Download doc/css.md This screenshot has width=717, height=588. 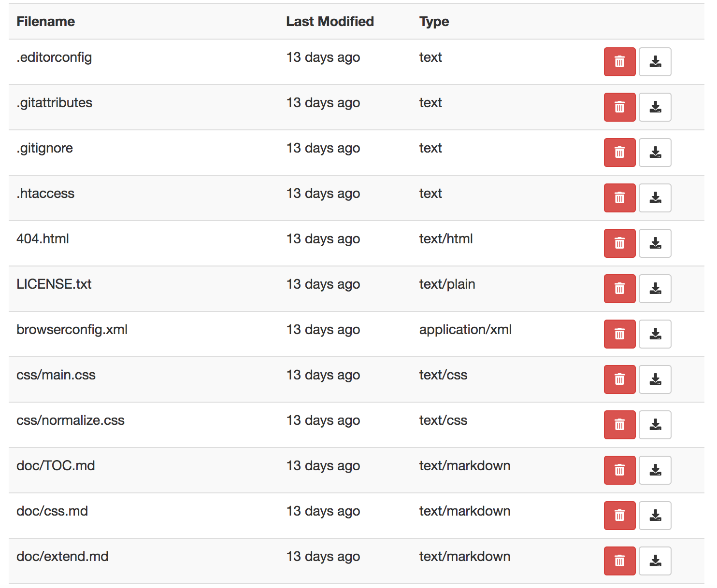[x=655, y=516]
